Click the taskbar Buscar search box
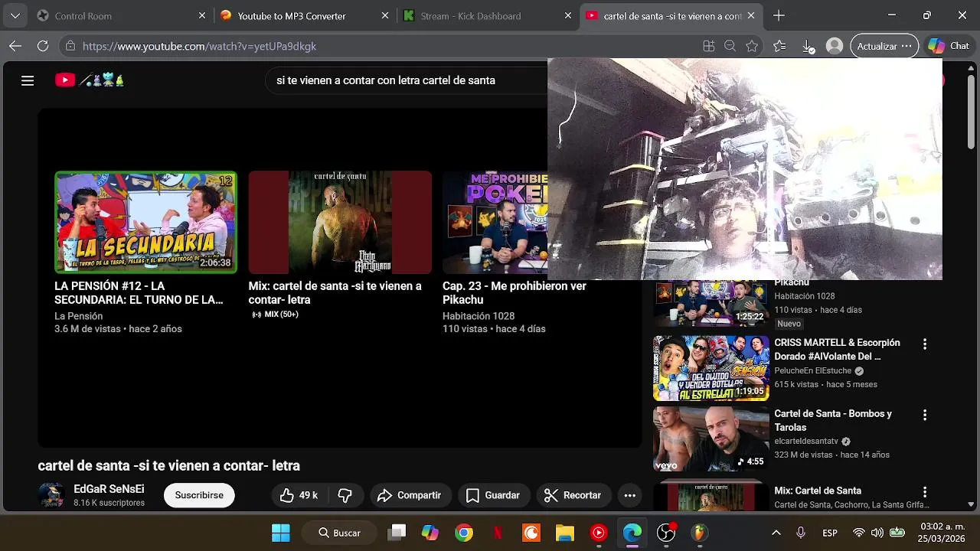Screen dimensions: 980x551 click(x=339, y=533)
